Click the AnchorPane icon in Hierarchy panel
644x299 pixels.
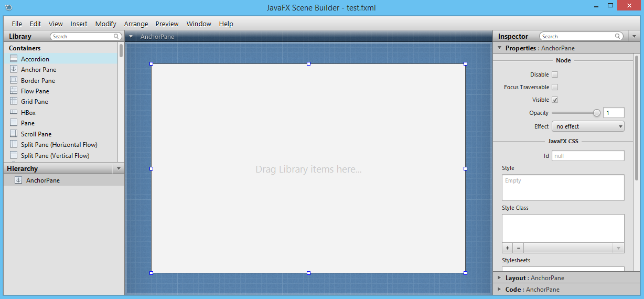tap(18, 180)
